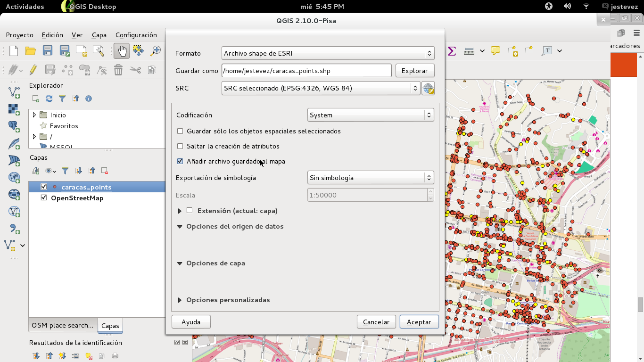644x362 pixels.
Task: Click the Toggle editing pencil icon
Action: [33, 70]
